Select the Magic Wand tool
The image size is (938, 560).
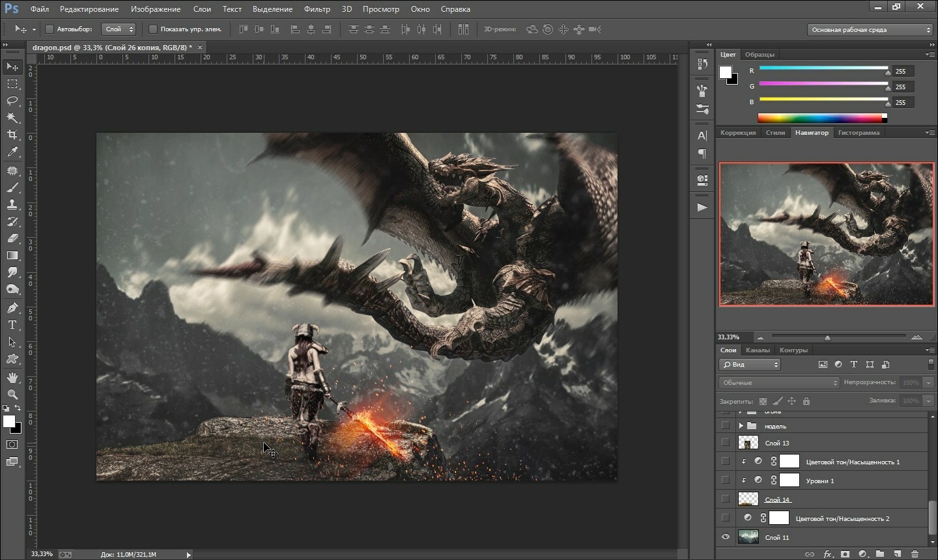pyautogui.click(x=12, y=118)
